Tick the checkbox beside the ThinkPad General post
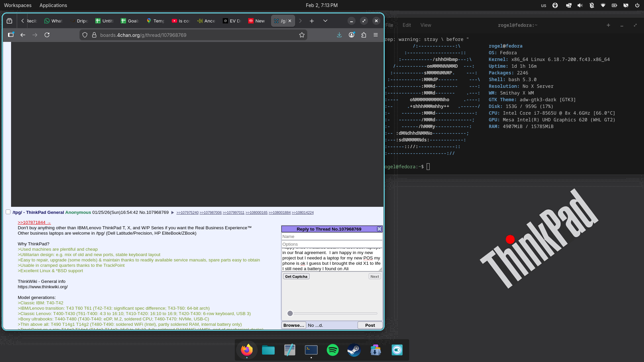 8,212
